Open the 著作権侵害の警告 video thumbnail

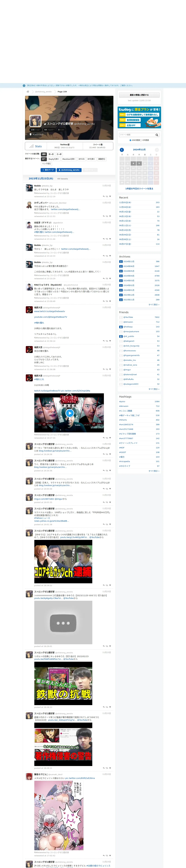click(63, 744)
